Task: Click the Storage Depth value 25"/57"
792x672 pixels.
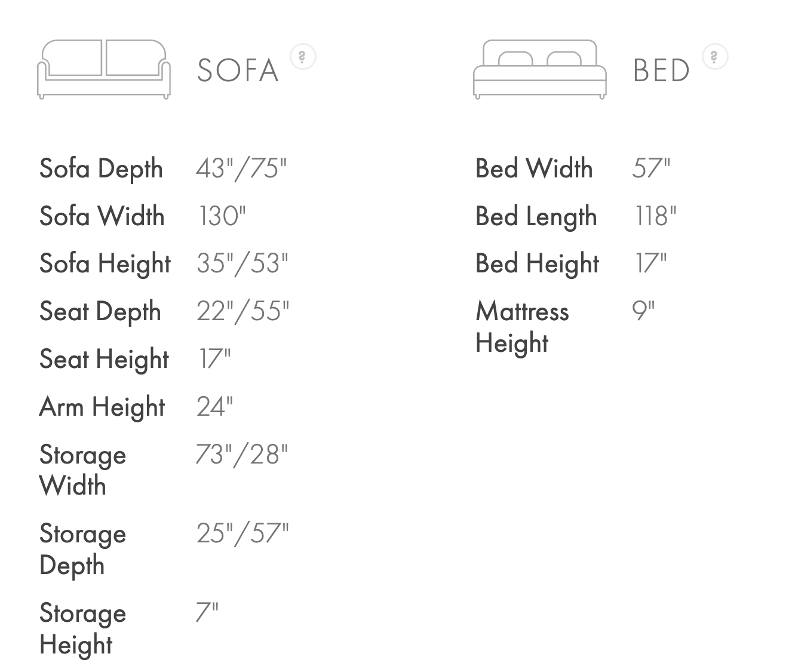Action: click(x=242, y=533)
